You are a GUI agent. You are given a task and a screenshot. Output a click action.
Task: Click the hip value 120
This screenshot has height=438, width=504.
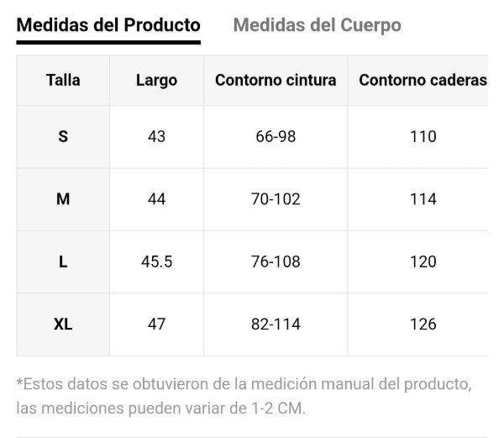pyautogui.click(x=423, y=261)
